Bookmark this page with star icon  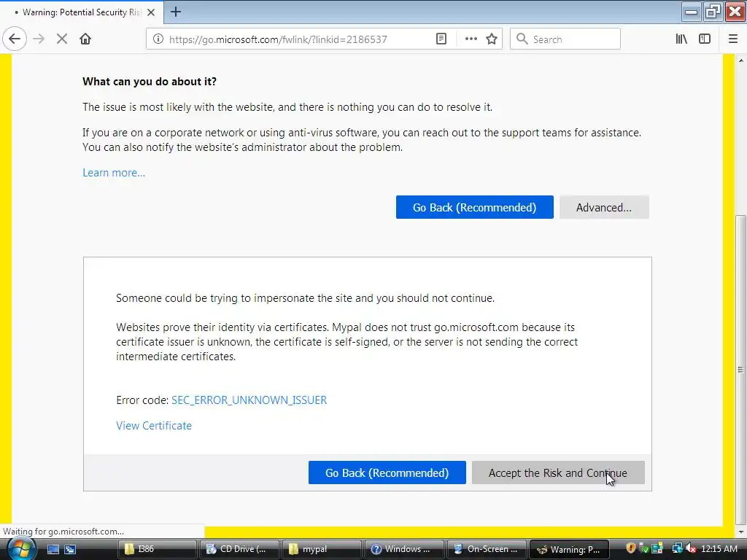tap(492, 39)
